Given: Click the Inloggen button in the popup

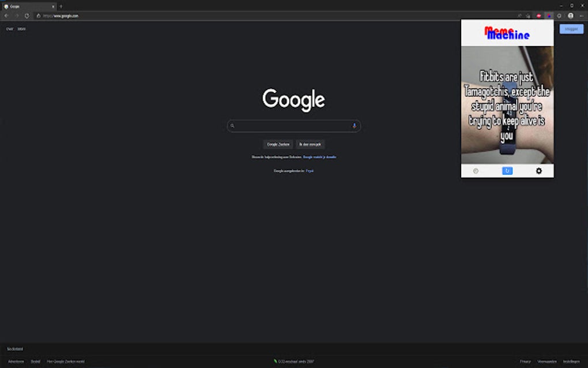Looking at the screenshot, I should pos(570,29).
